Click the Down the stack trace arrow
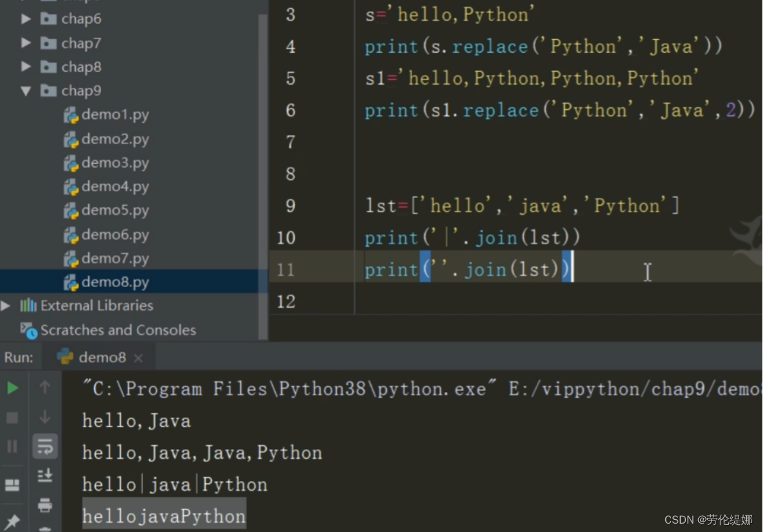Image resolution: width=763 pixels, height=532 pixels. tap(45, 417)
